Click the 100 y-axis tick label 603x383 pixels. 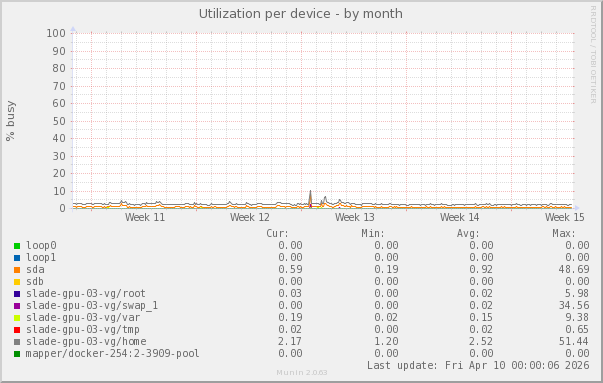[x=56, y=33]
